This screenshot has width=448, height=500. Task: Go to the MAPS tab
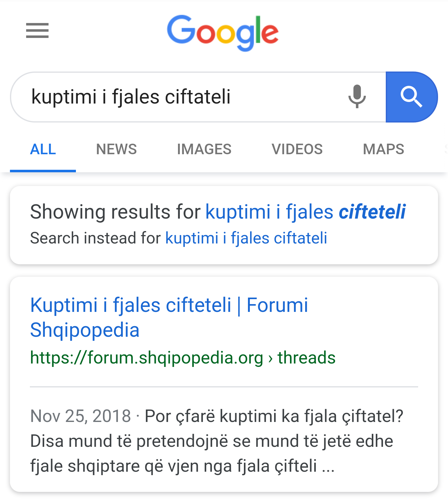pyautogui.click(x=383, y=149)
